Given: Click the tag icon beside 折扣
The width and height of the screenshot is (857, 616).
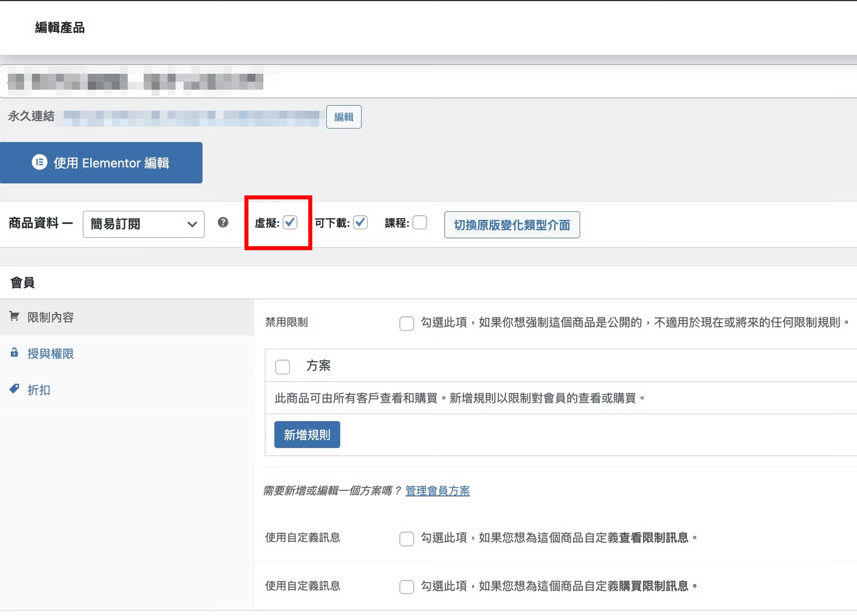Looking at the screenshot, I should point(14,389).
